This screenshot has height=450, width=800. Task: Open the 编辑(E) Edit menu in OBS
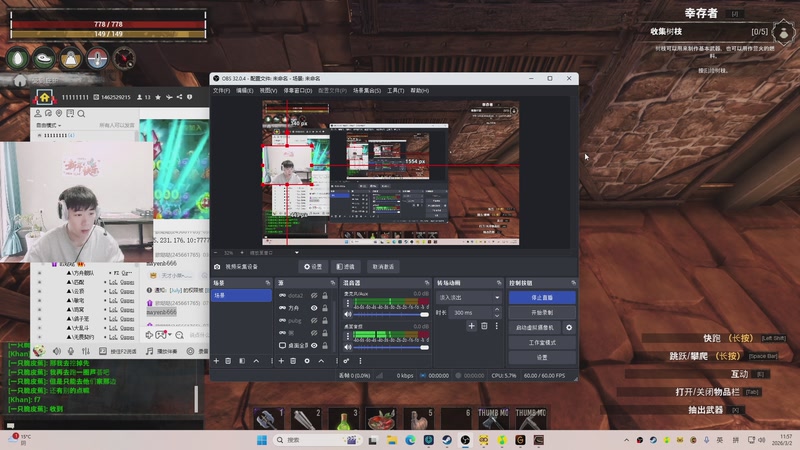click(x=244, y=91)
